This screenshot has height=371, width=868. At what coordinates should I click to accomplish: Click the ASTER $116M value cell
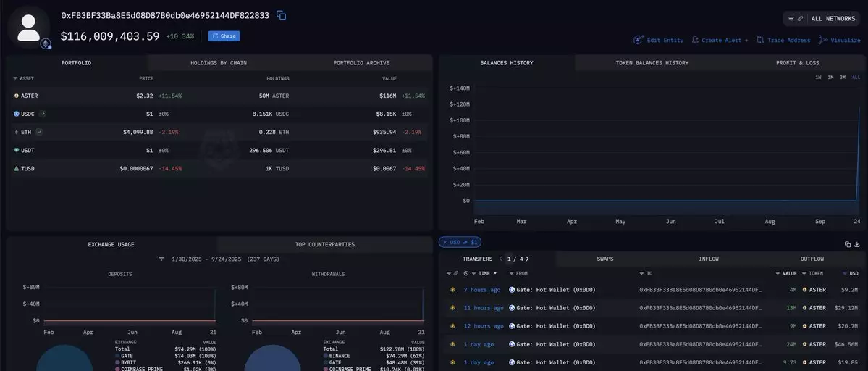[388, 96]
